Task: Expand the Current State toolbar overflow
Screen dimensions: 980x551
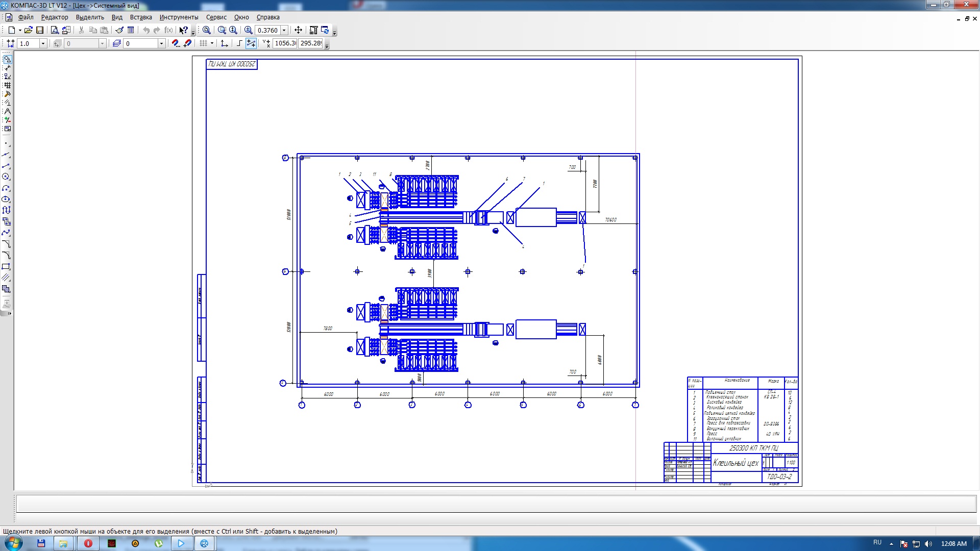Action: 327,45
